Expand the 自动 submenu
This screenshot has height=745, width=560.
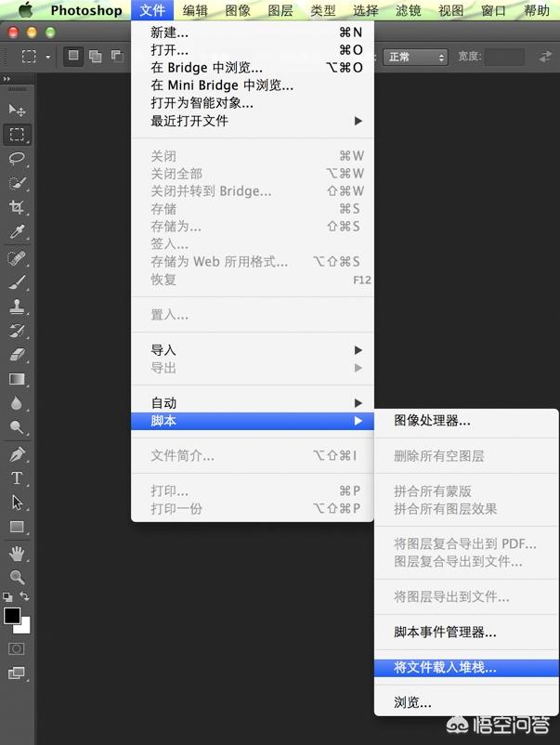click(253, 403)
